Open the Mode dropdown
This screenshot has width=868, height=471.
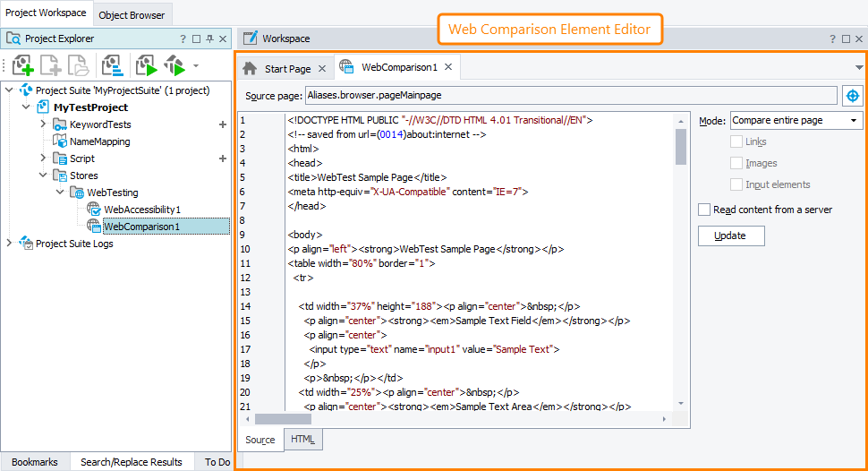point(796,120)
